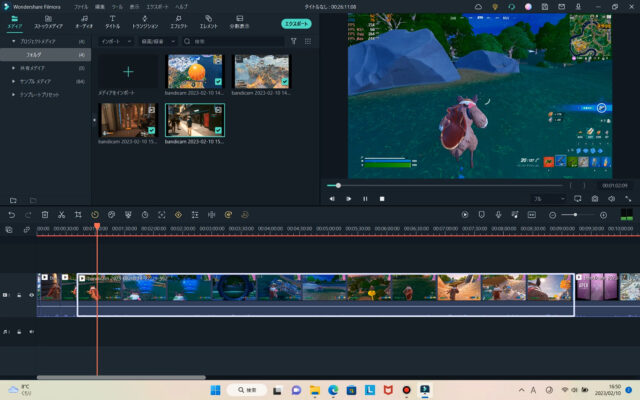Screen dimensions: 640x400
Task: Click the teal エクスポート export button
Action: click(296, 24)
